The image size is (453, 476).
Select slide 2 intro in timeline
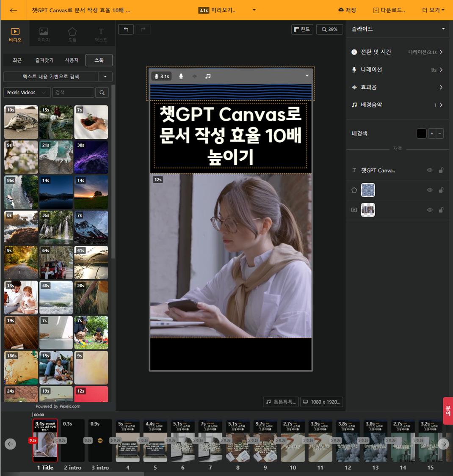tap(73, 441)
